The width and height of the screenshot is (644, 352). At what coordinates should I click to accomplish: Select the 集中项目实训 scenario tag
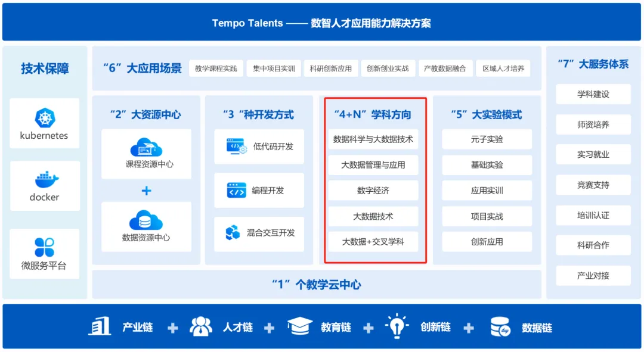point(274,68)
